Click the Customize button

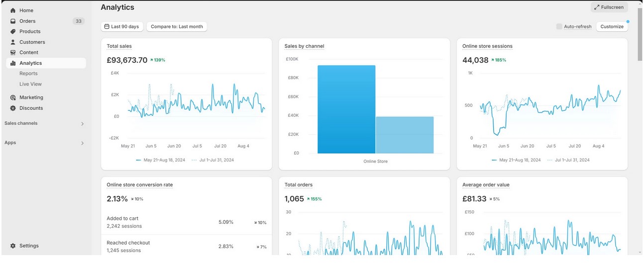612,26
